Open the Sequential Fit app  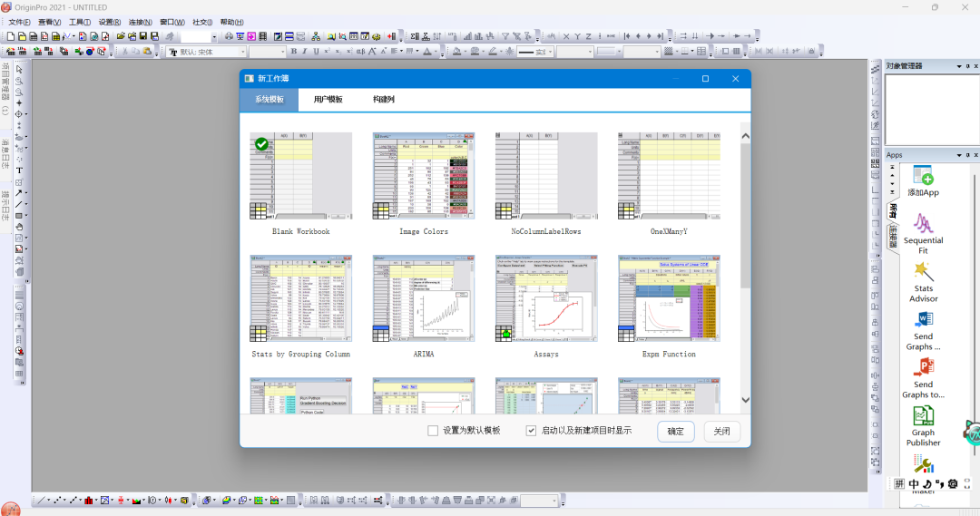click(x=923, y=234)
